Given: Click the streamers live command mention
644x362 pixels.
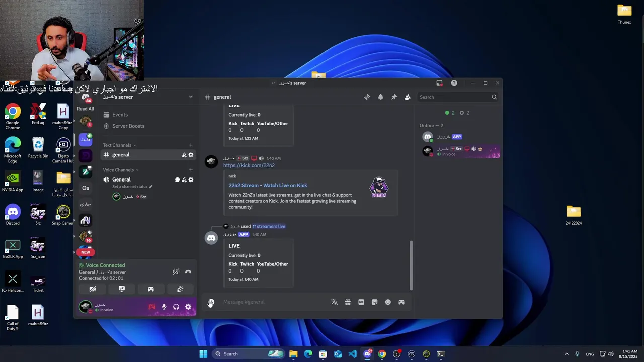Looking at the screenshot, I should (x=269, y=226).
